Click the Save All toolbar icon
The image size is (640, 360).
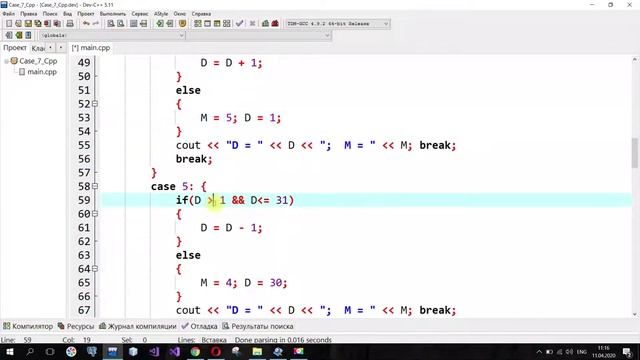[38, 24]
